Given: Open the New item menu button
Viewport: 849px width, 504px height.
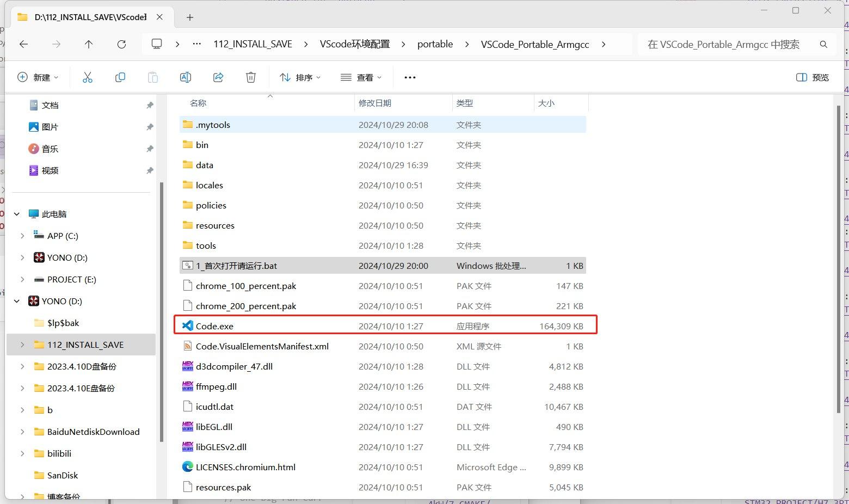Looking at the screenshot, I should pyautogui.click(x=38, y=77).
